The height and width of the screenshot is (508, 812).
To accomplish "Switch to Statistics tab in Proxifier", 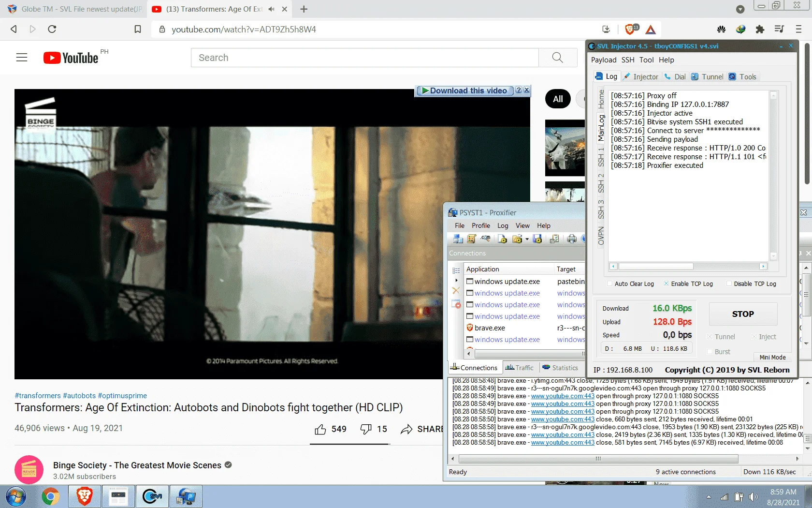I will click(x=560, y=368).
